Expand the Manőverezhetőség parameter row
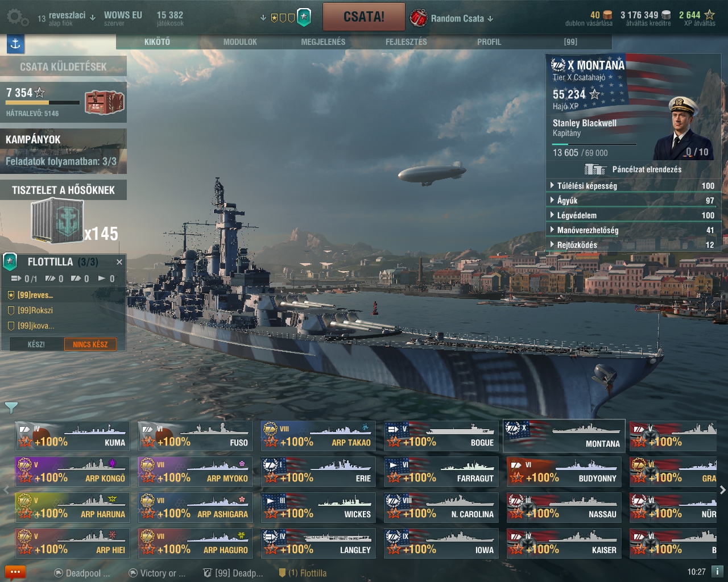 coord(632,230)
